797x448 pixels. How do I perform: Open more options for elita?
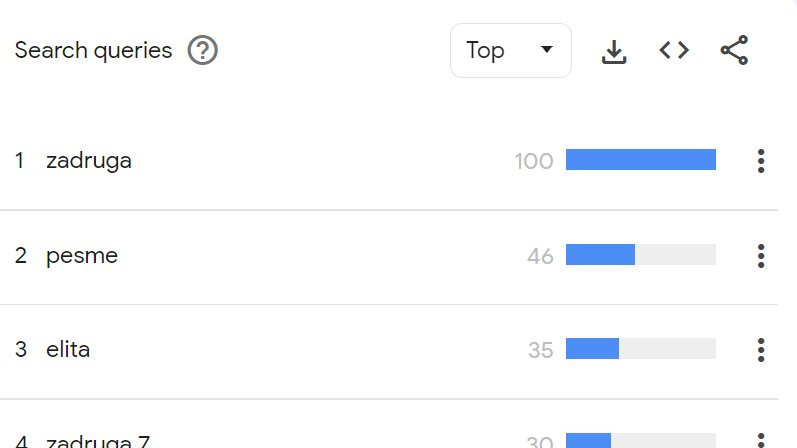(x=761, y=350)
